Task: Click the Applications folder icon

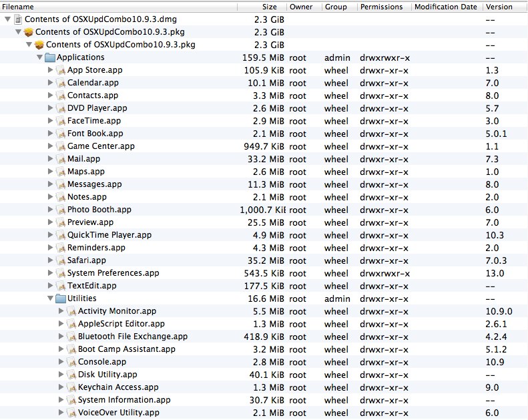Action: [50, 57]
